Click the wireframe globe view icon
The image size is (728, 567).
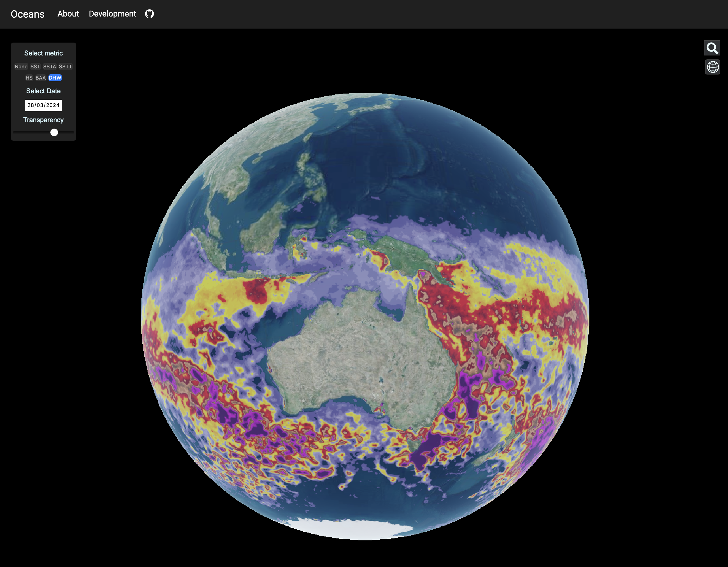(712, 67)
